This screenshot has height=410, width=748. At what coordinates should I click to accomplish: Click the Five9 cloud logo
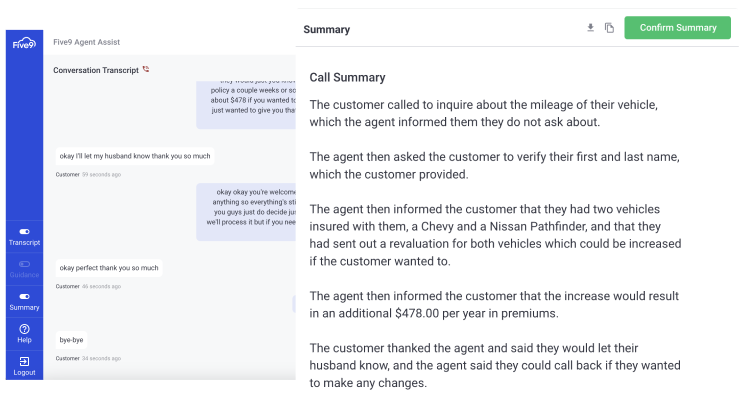click(x=24, y=43)
